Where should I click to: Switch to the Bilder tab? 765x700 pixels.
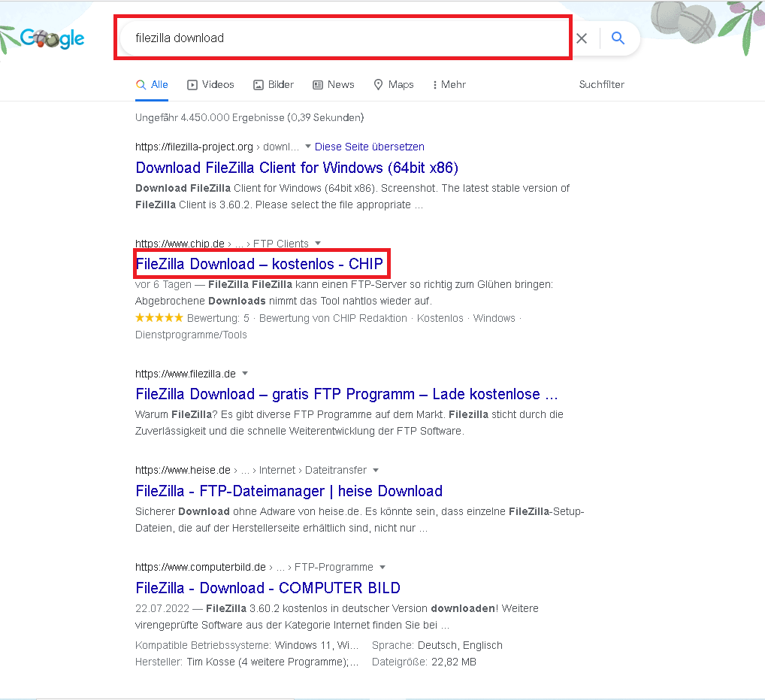pyautogui.click(x=274, y=85)
